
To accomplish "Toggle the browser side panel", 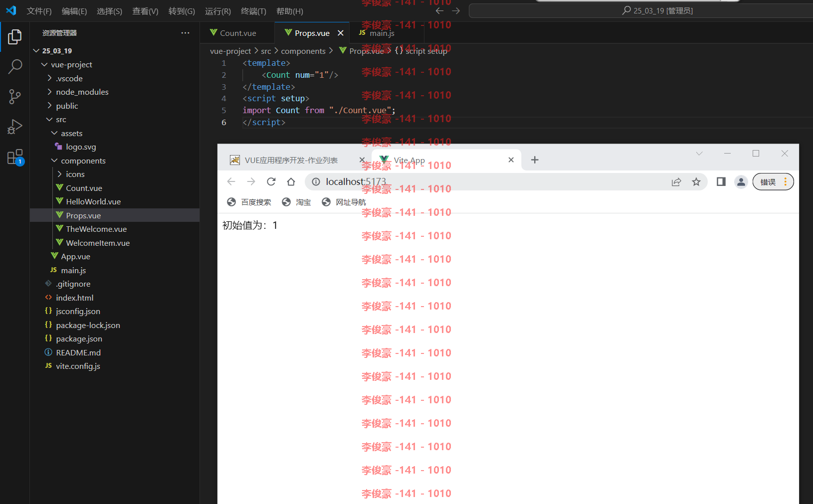I will point(721,181).
